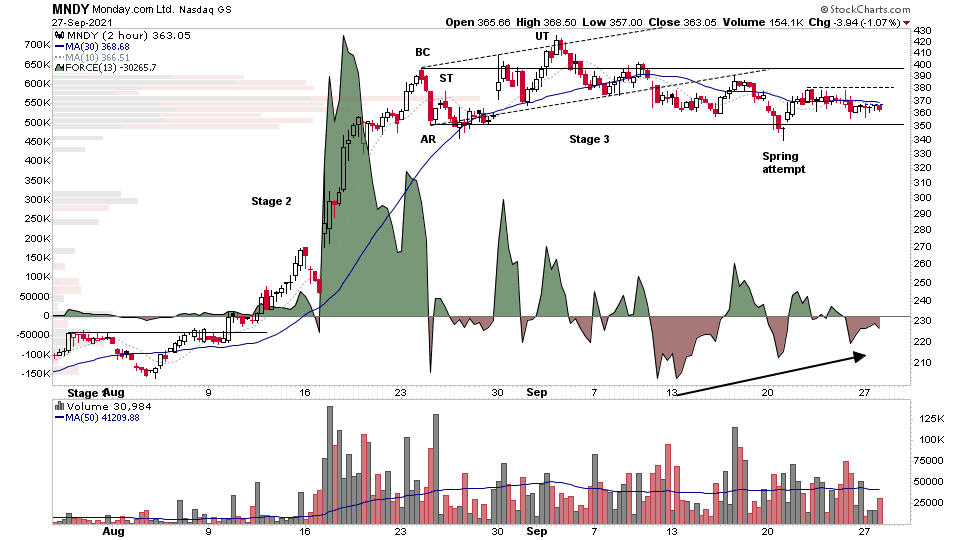This screenshot has height=540, width=960.
Task: Select the MA(30) 368.68 legend entry
Action: coord(97,47)
